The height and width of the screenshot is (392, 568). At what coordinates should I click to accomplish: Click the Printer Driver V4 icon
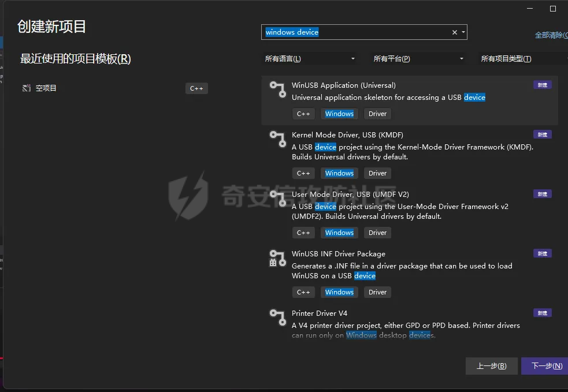click(277, 317)
